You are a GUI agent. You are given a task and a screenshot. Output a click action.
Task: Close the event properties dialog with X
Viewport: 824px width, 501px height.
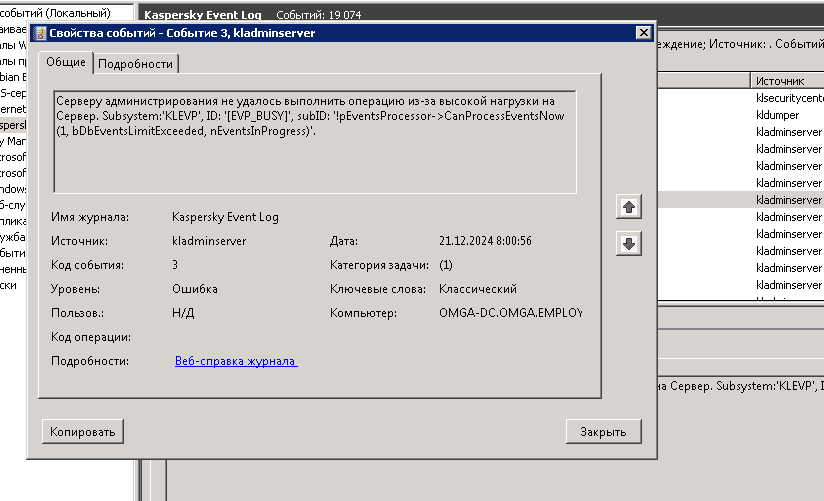point(643,33)
